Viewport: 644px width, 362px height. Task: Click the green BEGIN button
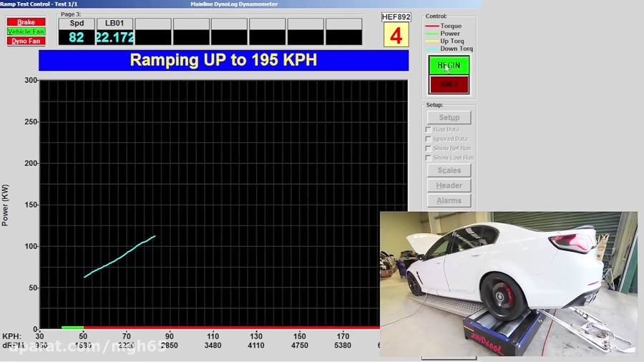pos(449,66)
